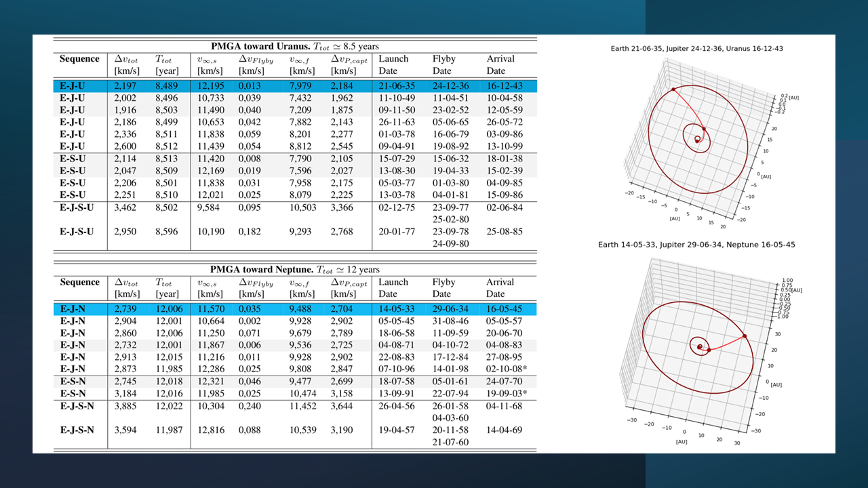
Task: Click the 2,739 cell in highlighted Neptune row
Action: click(x=126, y=309)
